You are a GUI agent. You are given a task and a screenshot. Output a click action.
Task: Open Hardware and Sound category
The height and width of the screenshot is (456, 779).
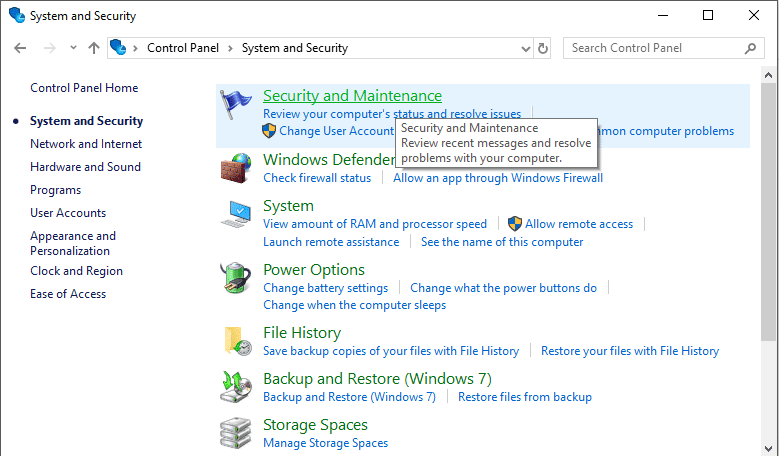[x=85, y=167]
